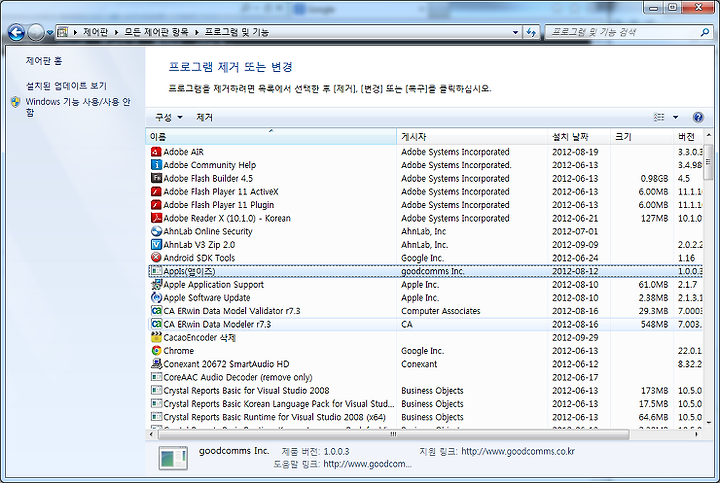The width and height of the screenshot is (720, 483).
Task: Click the Crystal Reports Runtime x64 icon
Action: coord(156,417)
